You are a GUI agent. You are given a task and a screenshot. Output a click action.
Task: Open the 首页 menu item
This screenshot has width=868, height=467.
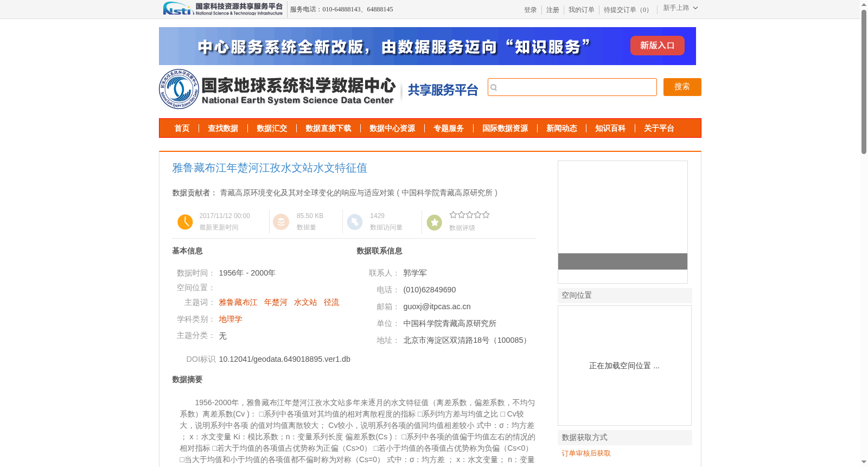pyautogui.click(x=182, y=129)
